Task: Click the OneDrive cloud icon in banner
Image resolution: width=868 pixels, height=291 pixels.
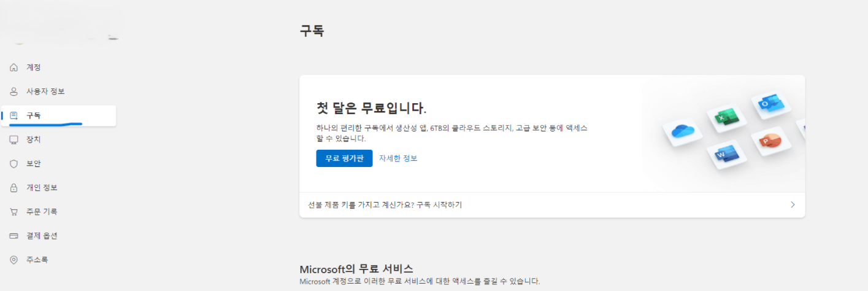Action: [682, 131]
